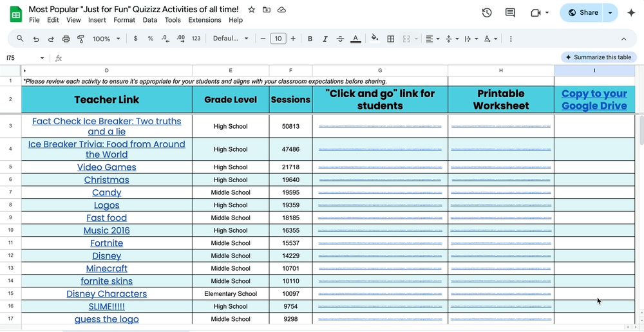Open Copy to your Google Drive link

click(594, 100)
